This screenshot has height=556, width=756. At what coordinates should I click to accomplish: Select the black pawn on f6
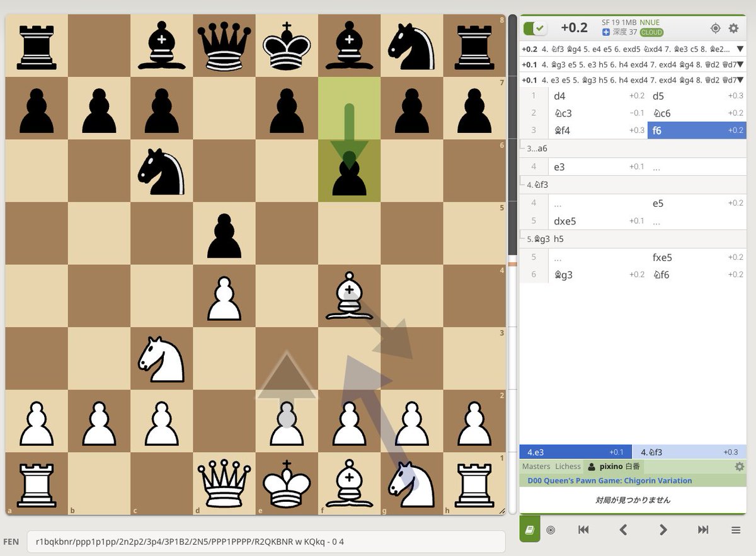click(350, 171)
